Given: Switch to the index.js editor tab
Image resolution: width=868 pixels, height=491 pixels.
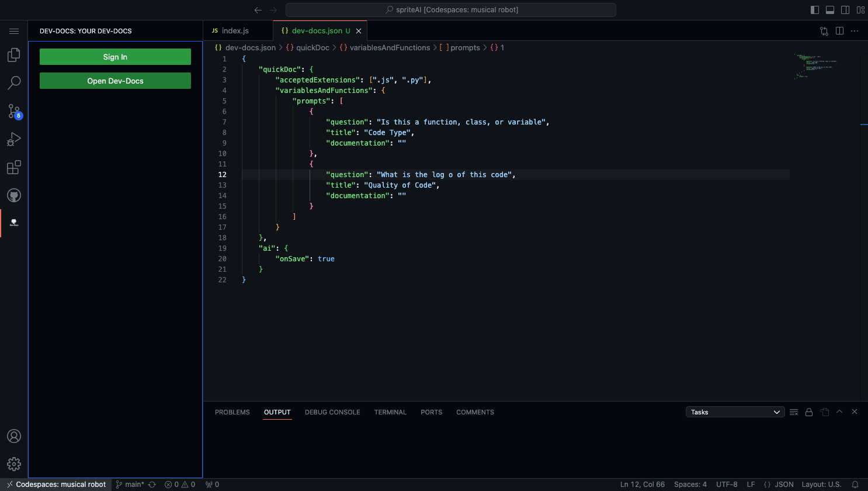Looking at the screenshot, I should (235, 31).
